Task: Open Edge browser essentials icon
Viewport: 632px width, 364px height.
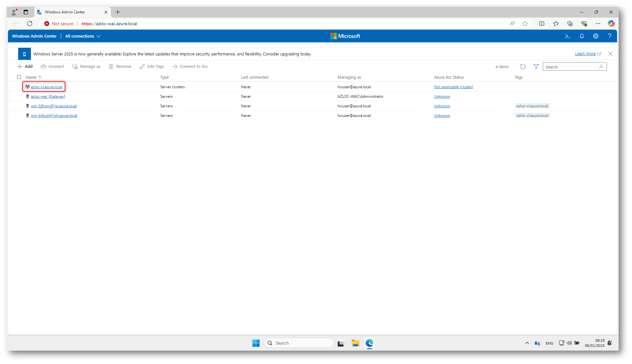Action: [584, 24]
